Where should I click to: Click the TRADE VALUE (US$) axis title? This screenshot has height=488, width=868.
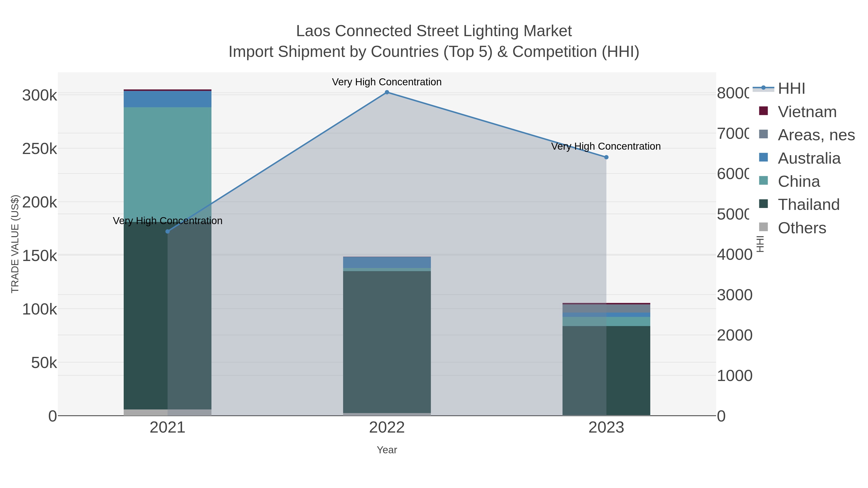pos(15,244)
